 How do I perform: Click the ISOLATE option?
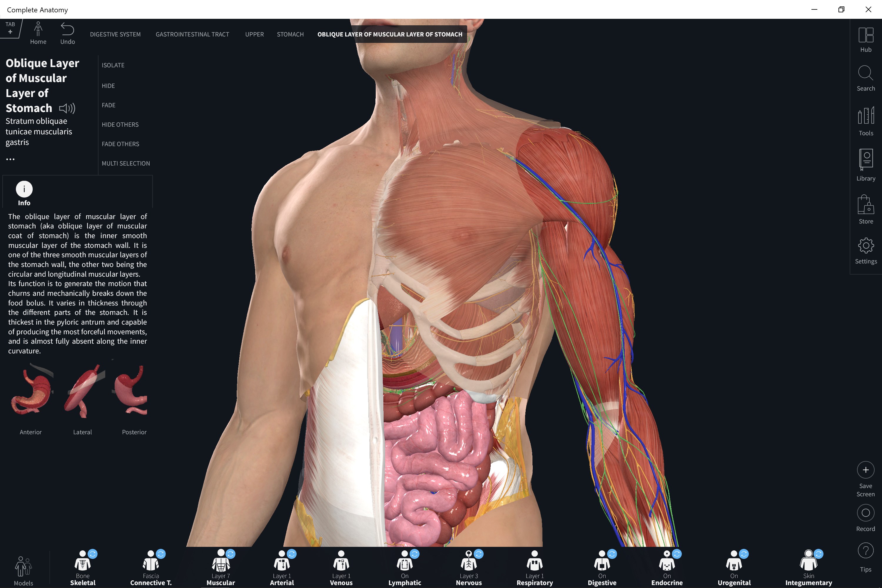113,65
